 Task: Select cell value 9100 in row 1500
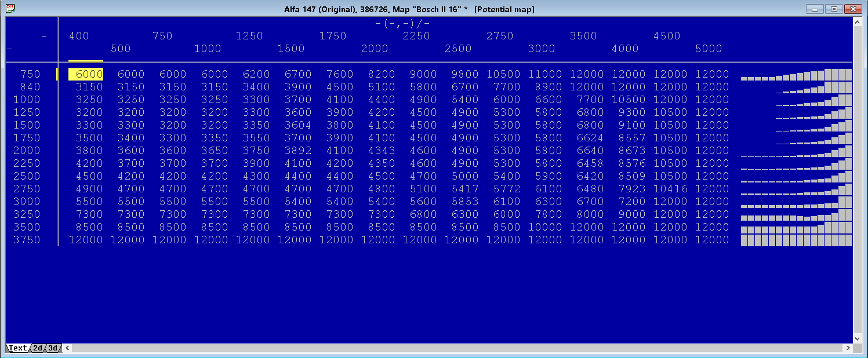click(x=632, y=125)
